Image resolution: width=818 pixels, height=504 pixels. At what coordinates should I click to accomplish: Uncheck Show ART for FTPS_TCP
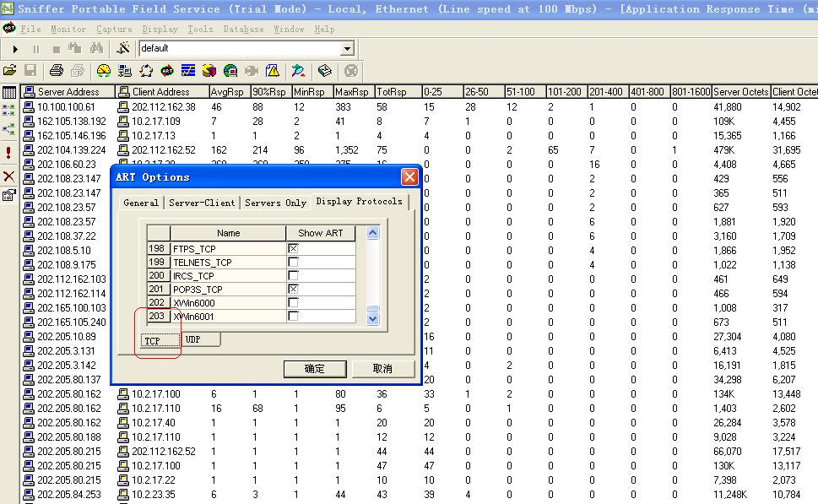pyautogui.click(x=293, y=249)
